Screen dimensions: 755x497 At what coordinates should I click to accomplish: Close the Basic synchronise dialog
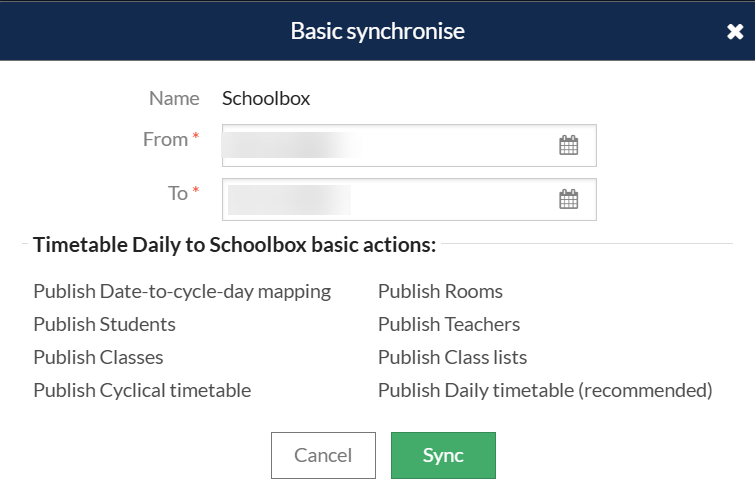[x=735, y=32]
